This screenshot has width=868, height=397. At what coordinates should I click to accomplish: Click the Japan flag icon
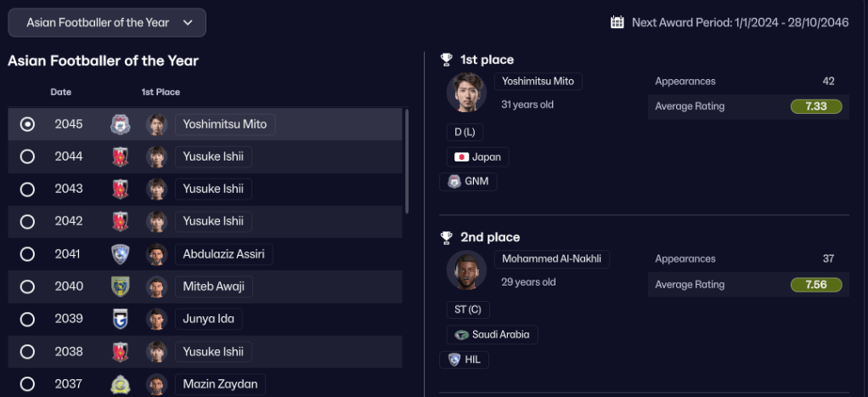pyautogui.click(x=462, y=157)
